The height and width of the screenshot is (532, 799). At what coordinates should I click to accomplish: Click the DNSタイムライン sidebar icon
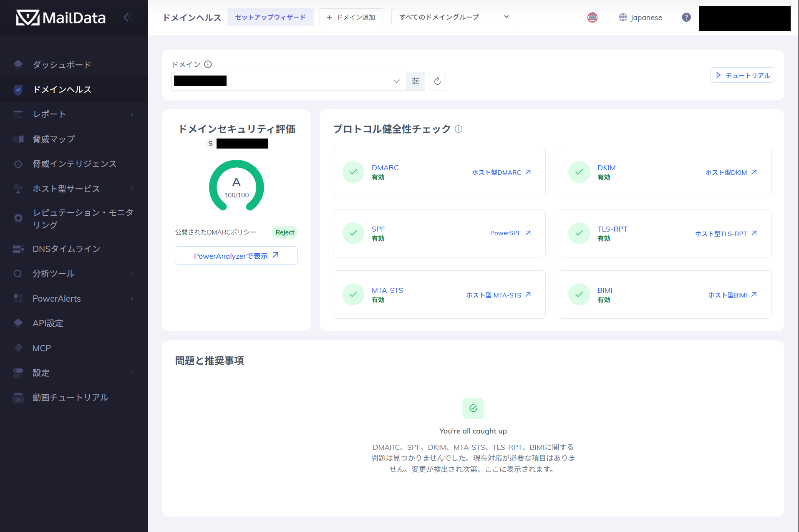(18, 249)
